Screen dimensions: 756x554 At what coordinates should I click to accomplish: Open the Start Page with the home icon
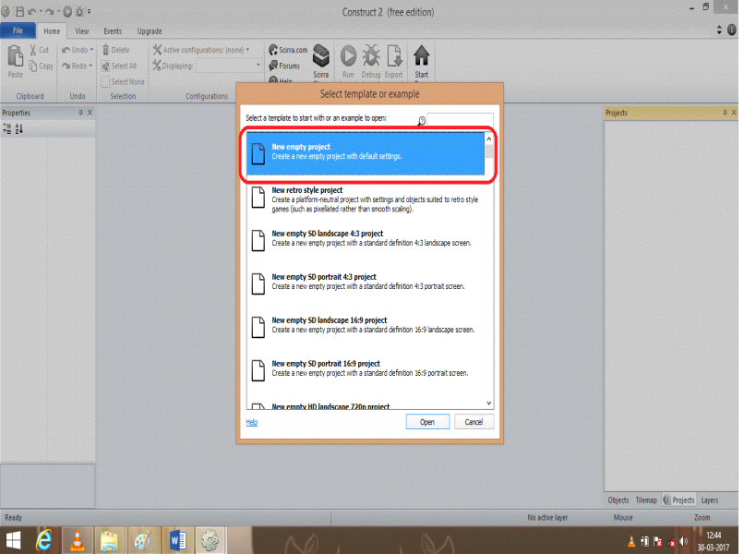coord(421,55)
